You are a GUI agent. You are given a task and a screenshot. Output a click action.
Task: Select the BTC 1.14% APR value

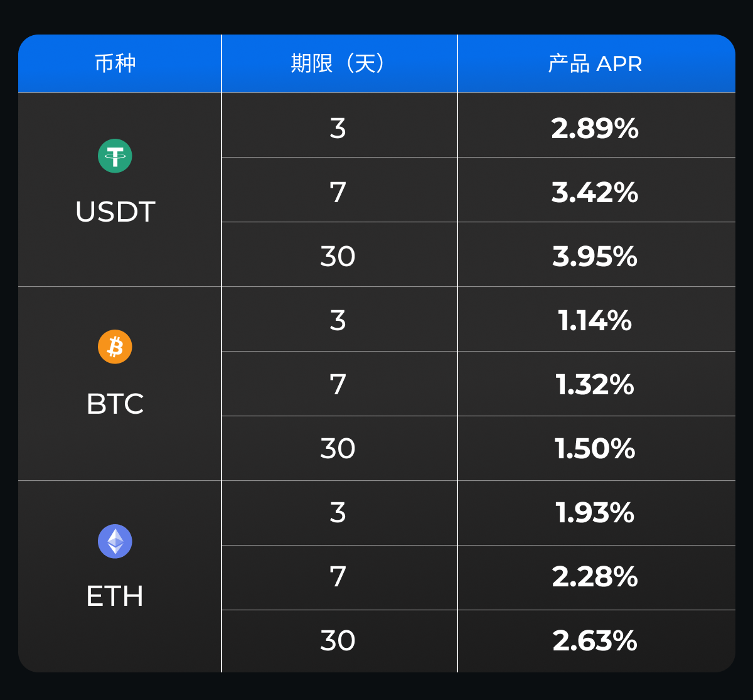click(x=595, y=321)
